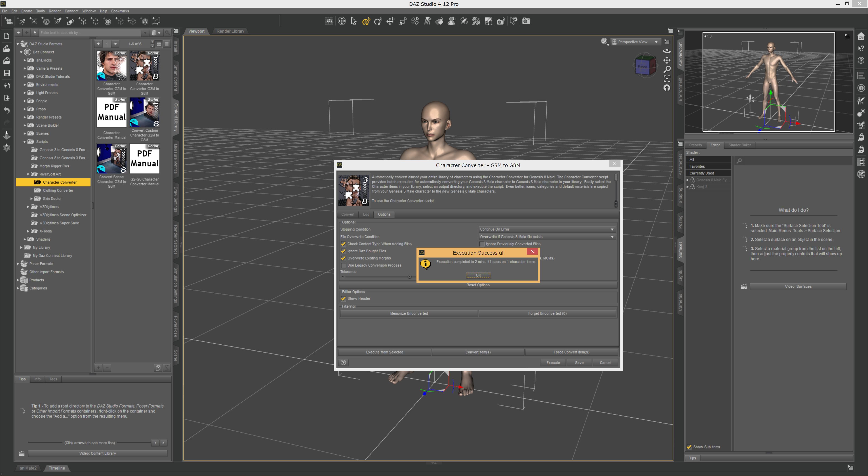
Task: Click the Save icon in left sidebar
Action: pyautogui.click(x=7, y=73)
